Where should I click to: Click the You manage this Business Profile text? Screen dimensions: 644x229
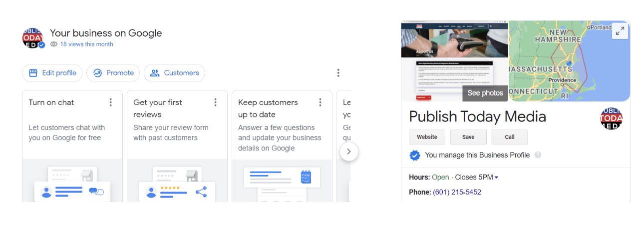(x=477, y=155)
